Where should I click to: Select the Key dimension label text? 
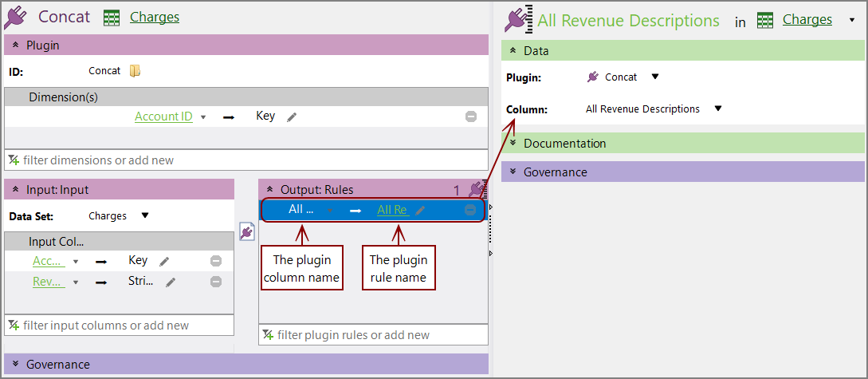265,116
